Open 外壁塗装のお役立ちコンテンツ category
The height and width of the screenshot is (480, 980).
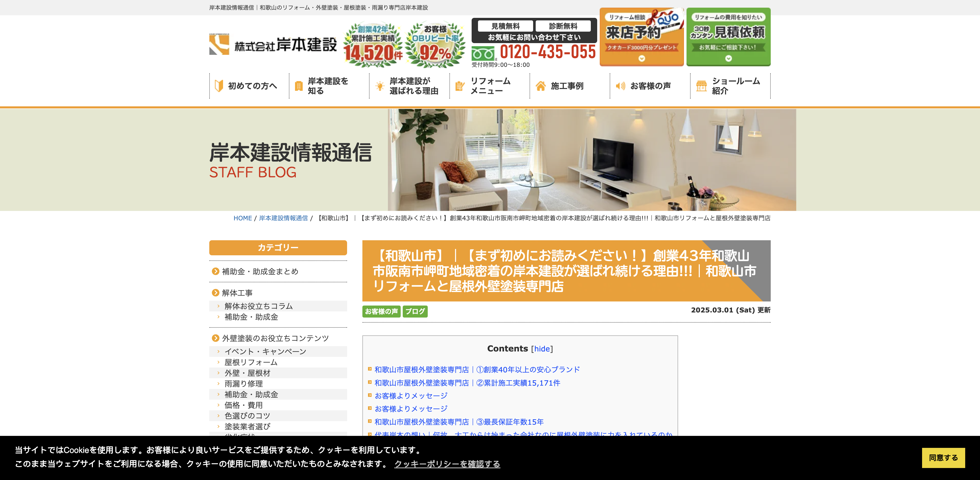point(275,338)
